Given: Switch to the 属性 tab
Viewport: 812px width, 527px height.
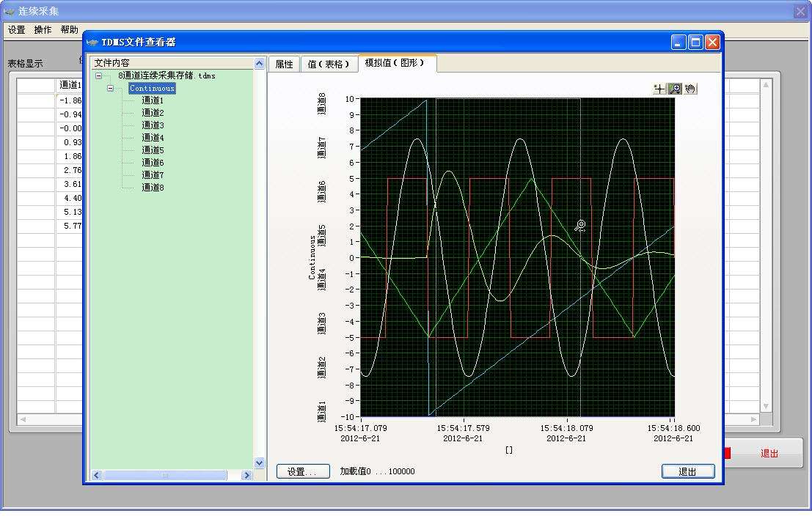Looking at the screenshot, I should [284, 65].
